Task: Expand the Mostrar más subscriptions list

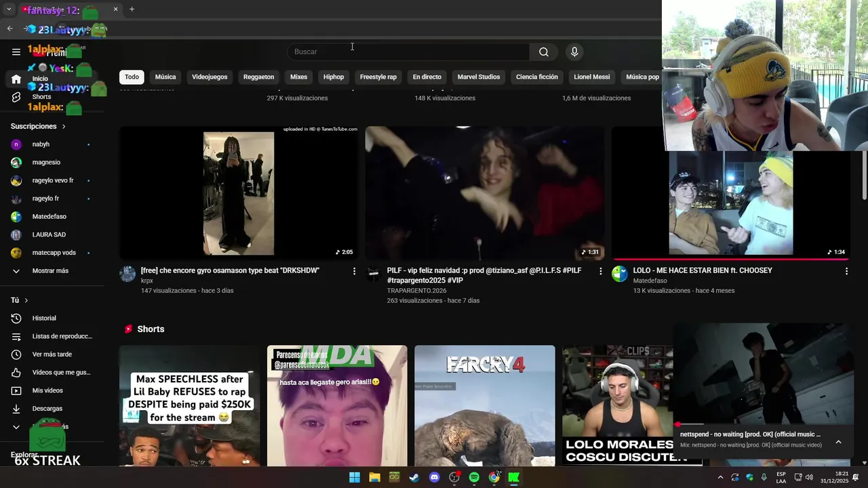Action: tap(51, 271)
